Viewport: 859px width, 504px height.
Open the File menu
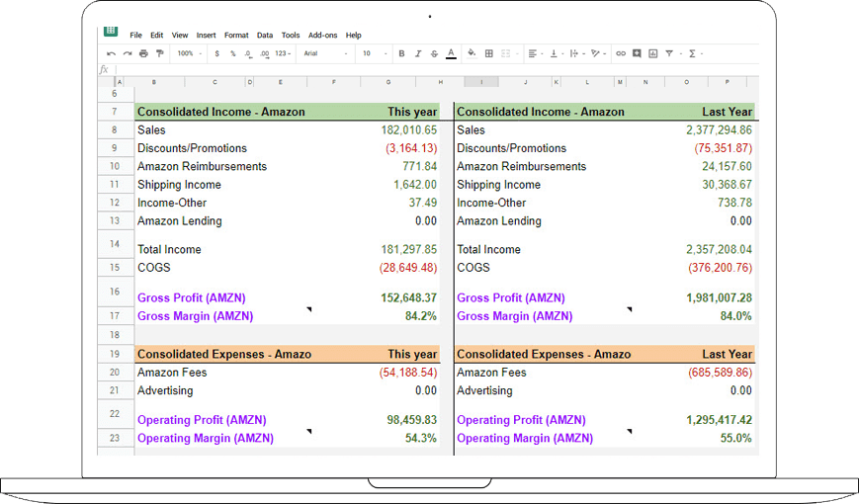pyautogui.click(x=135, y=35)
